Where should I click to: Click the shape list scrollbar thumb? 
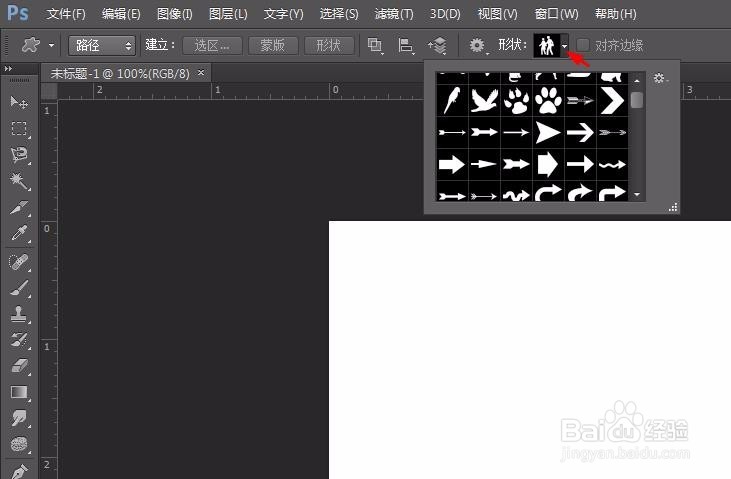click(637, 100)
